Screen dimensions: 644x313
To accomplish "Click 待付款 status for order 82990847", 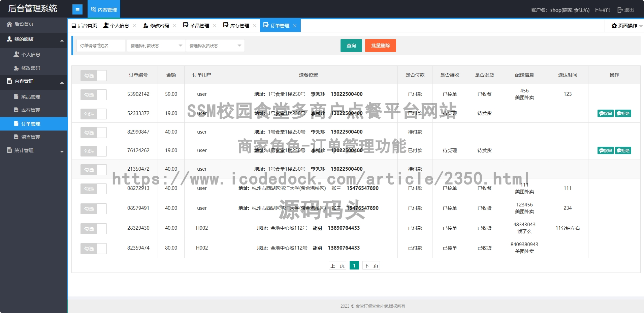I will click(x=415, y=132).
